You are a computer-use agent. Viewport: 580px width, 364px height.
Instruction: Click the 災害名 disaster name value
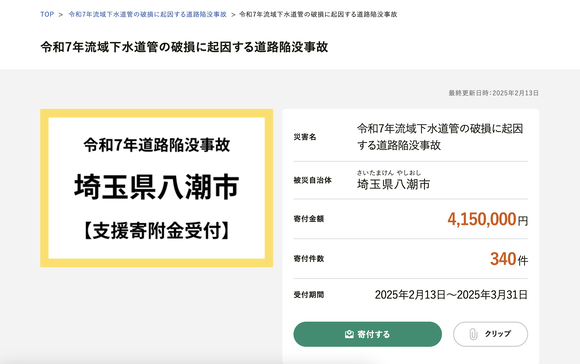pos(440,137)
